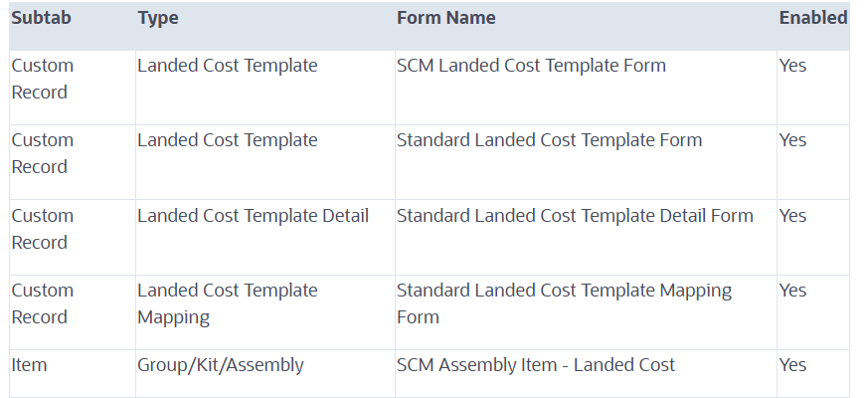This screenshot has width=868, height=398.
Task: Select the Form Name column header
Action: 445,18
